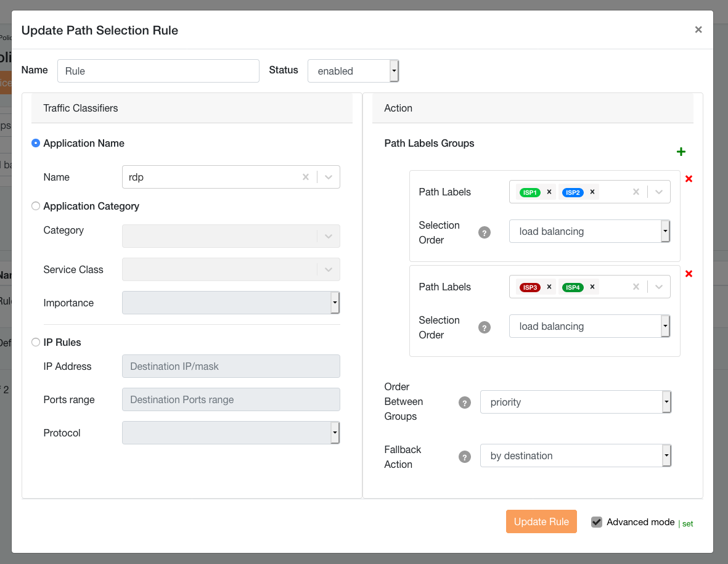Show help for Fallback Action
The width and height of the screenshot is (728, 564).
[465, 457]
